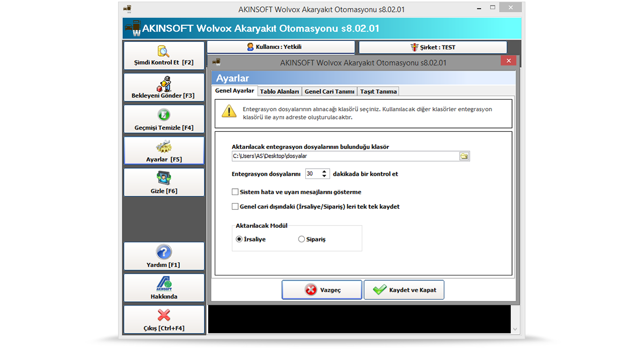
Task: Switch to the Tablo Alanları tab
Action: 281,91
